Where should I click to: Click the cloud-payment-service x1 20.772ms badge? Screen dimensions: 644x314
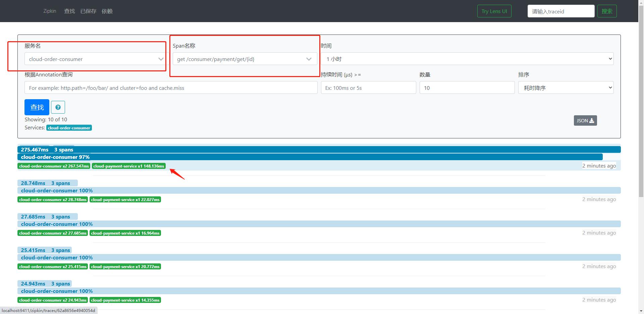click(125, 266)
